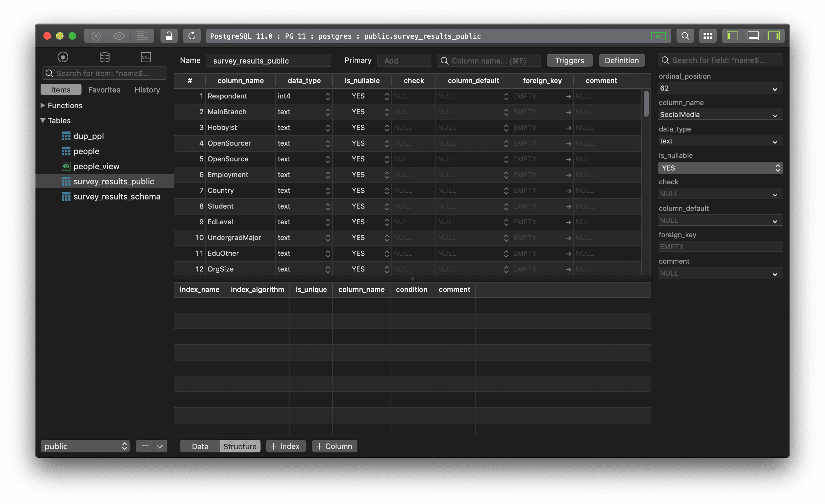Click the Column name search field
The height and width of the screenshot is (504, 825).
pos(489,61)
